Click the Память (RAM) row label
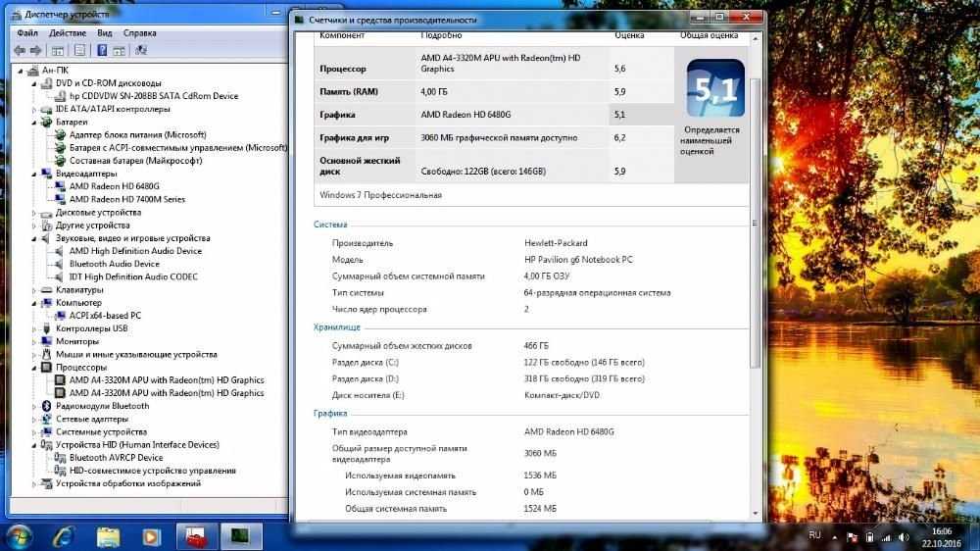 point(349,92)
